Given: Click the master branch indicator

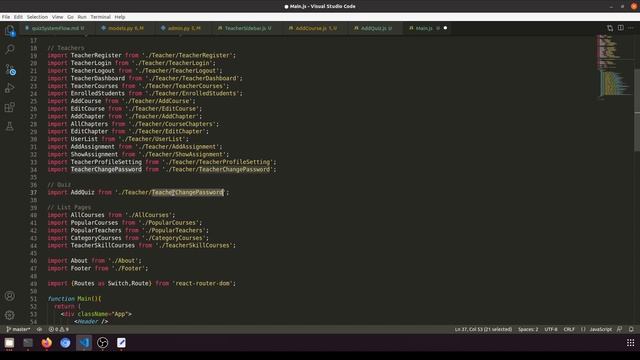Looking at the screenshot, I should coord(18,329).
